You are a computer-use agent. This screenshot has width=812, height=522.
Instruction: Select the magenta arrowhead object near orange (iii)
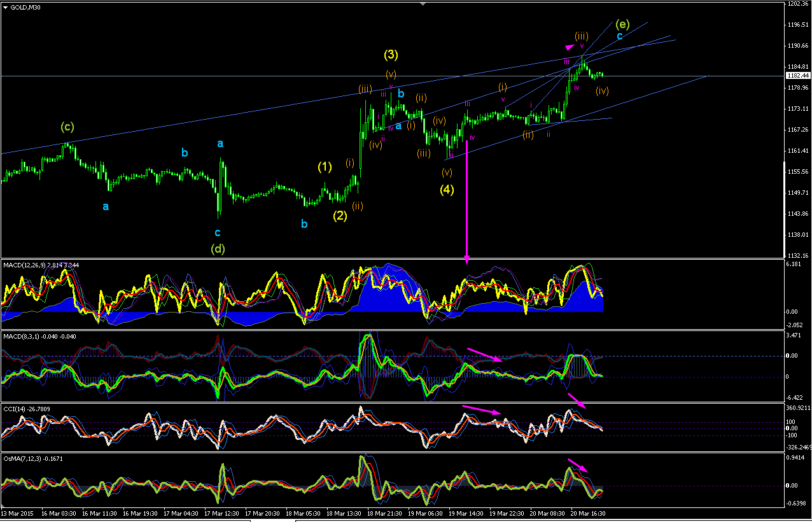pos(569,46)
